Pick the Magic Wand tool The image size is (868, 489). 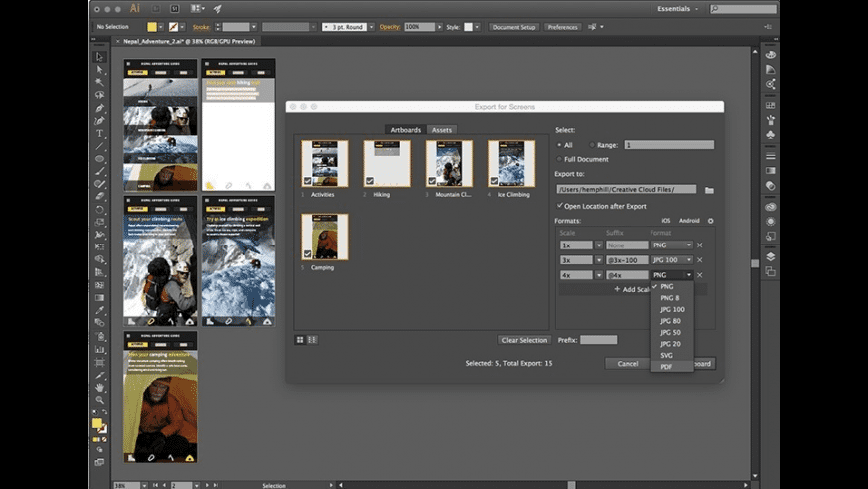[99, 83]
